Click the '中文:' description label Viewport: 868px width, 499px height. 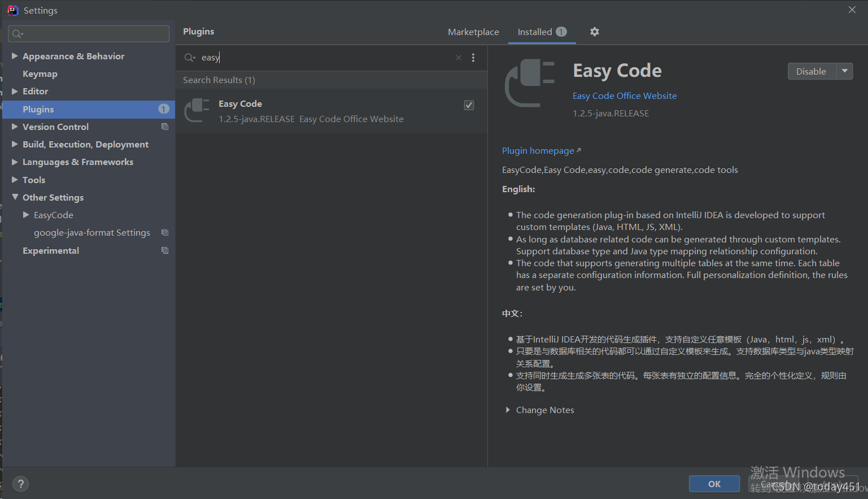tap(512, 314)
